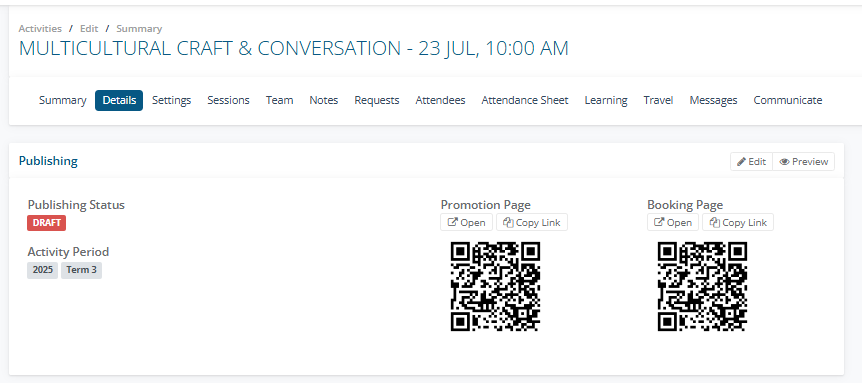Copy the Booking Page link
Screen dimensions: 862x383
738,223
